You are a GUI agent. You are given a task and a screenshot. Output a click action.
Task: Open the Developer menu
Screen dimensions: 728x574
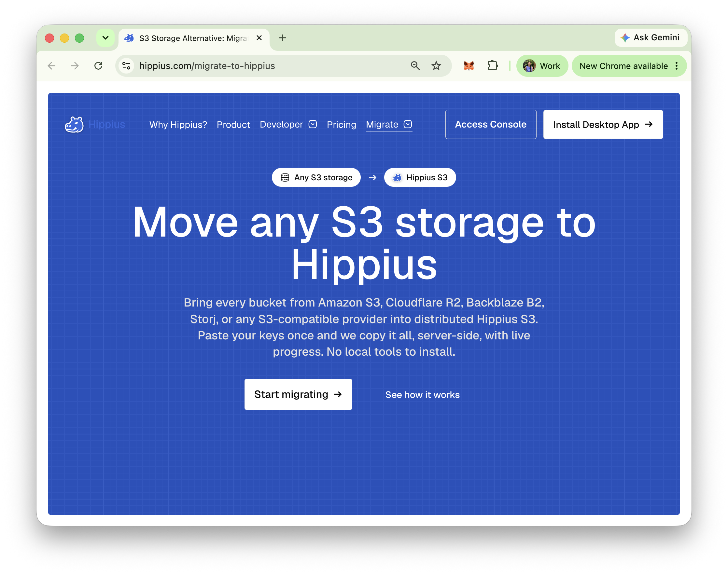click(288, 124)
